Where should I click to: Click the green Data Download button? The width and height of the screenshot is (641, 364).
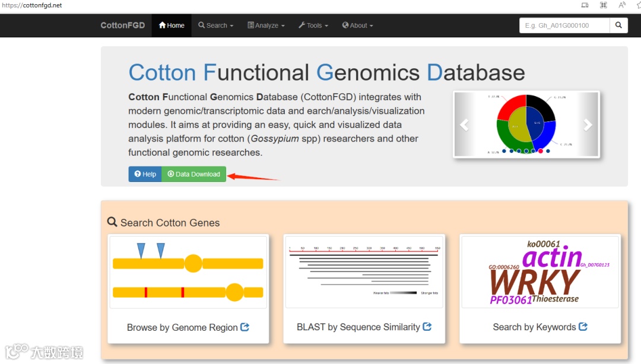[194, 174]
